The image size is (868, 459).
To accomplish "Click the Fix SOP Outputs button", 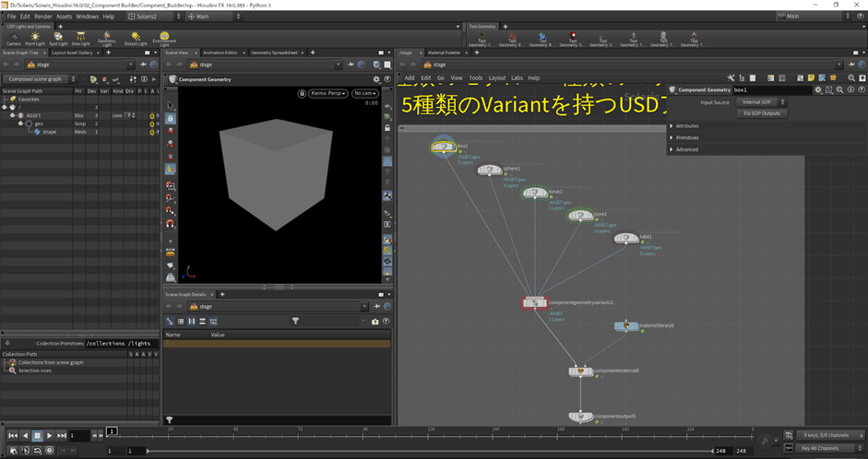I will click(762, 113).
